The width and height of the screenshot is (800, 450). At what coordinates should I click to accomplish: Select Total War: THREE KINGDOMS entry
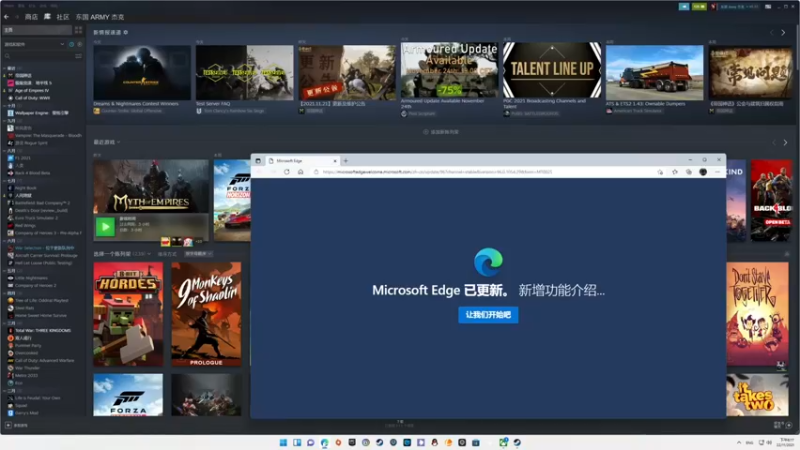43,331
